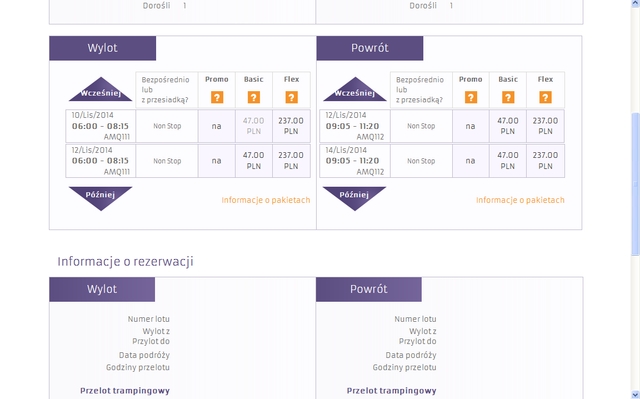Viewport: 640px width, 399px height.
Task: Click Powrót header in Informacje o rezerwacji
Action: click(369, 289)
